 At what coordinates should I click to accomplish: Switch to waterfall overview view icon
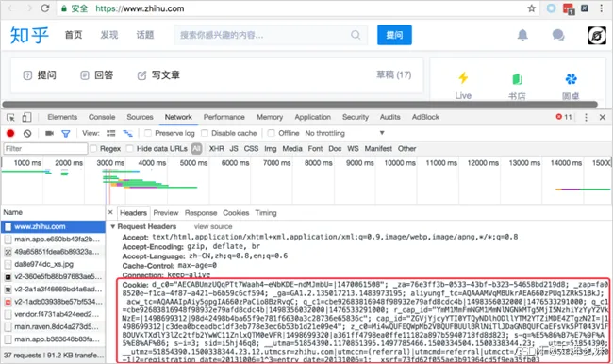click(128, 133)
